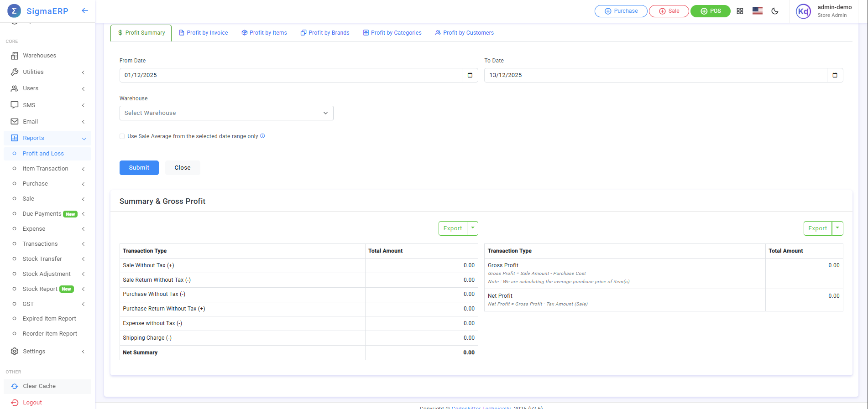Viewport: 868px width, 409px height.
Task: Click the Warehouses sidebar icon
Action: (15, 56)
